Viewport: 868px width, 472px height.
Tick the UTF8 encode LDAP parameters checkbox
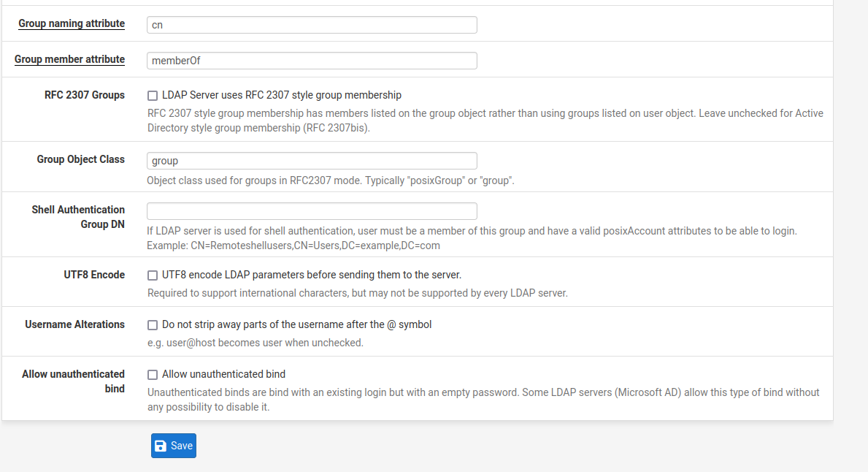tap(153, 275)
